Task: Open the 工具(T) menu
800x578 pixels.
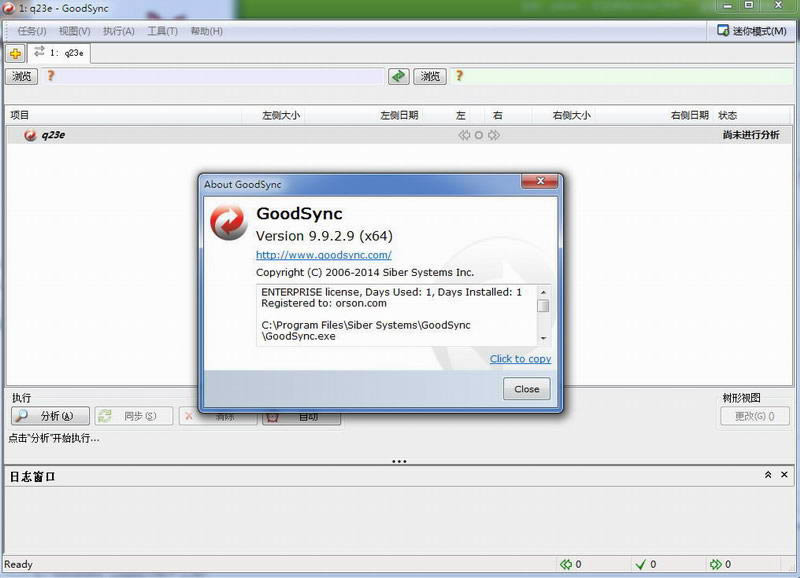Action: tap(162, 31)
